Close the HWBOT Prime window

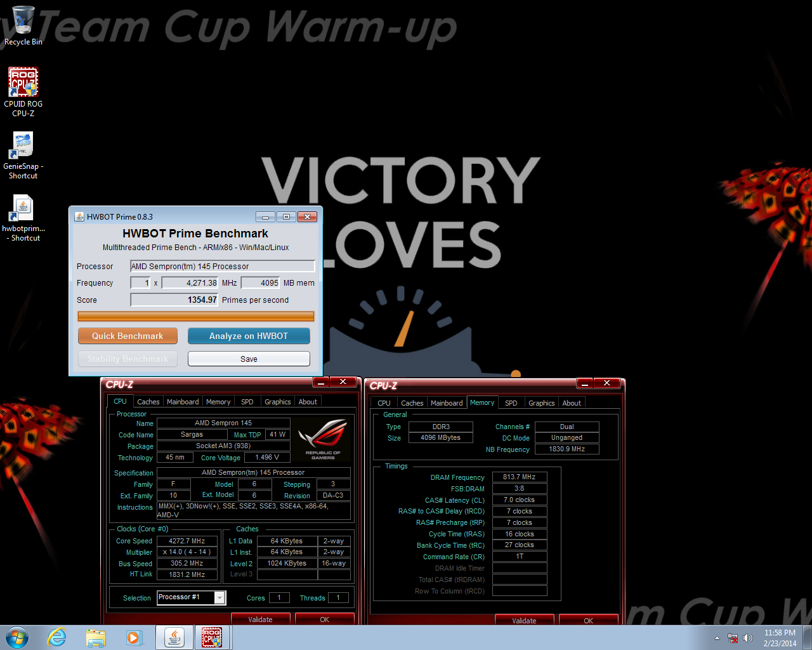tap(307, 216)
